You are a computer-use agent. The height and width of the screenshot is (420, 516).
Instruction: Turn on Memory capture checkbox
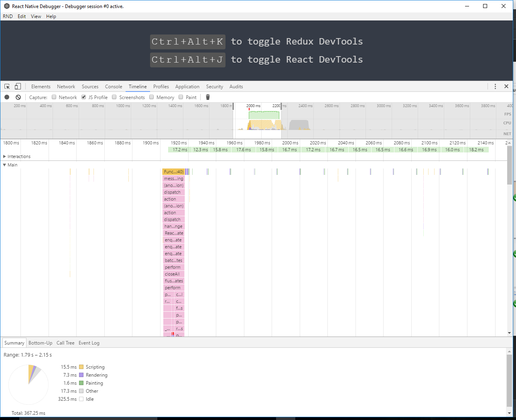[x=152, y=97]
